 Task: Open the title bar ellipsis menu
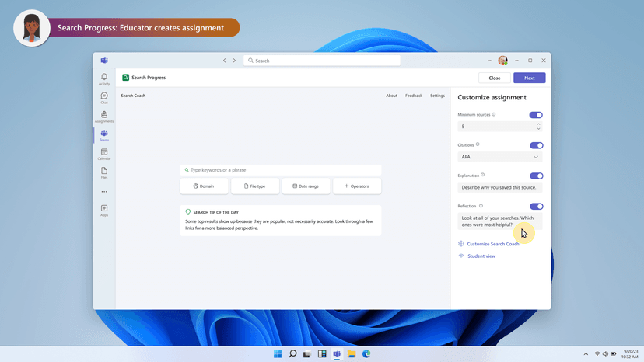pos(490,61)
